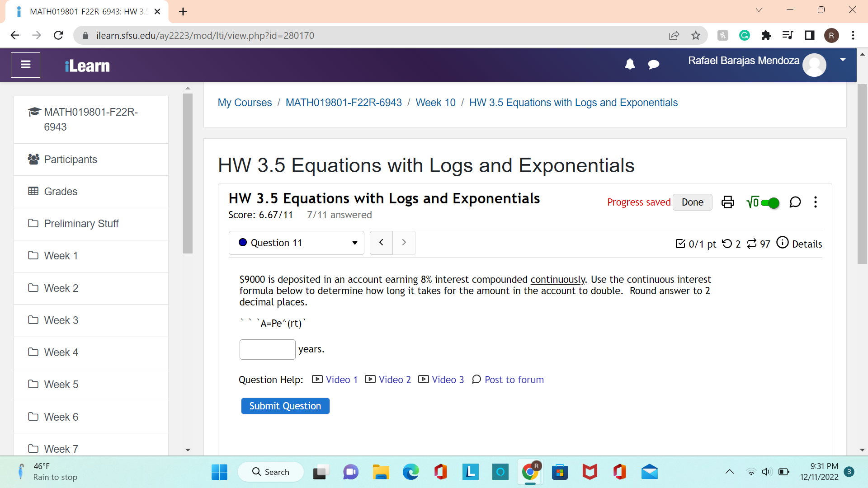The image size is (868, 488).
Task: Click the print assessment icon
Action: point(727,202)
